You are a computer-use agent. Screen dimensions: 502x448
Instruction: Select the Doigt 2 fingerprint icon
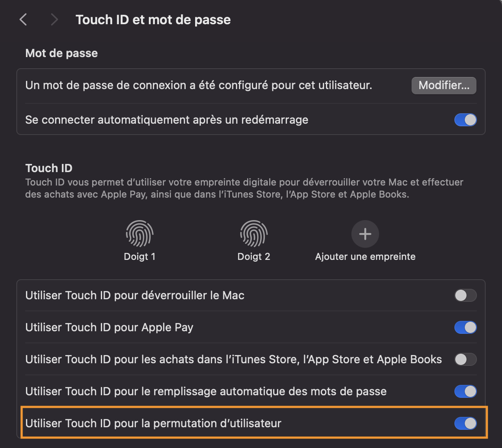pos(254,234)
